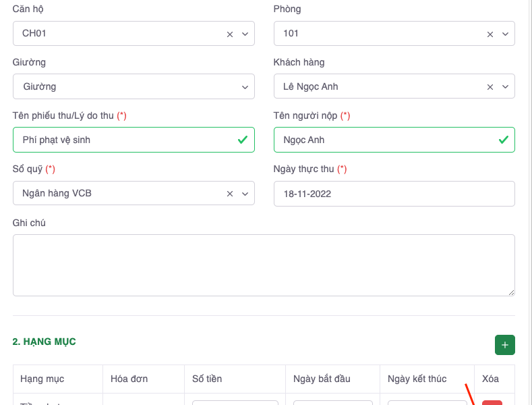This screenshot has height=405, width=532.
Task: Clear the room 101 selection
Action: 490,34
